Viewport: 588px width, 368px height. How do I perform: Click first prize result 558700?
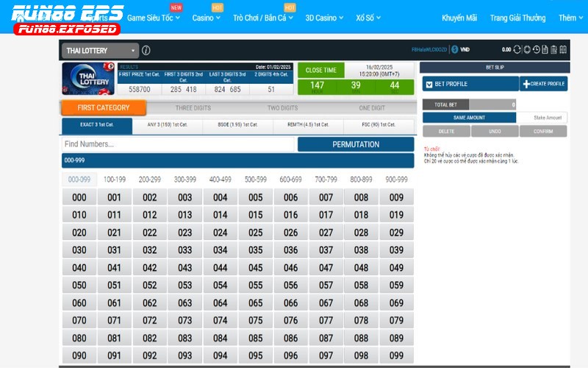click(x=140, y=89)
